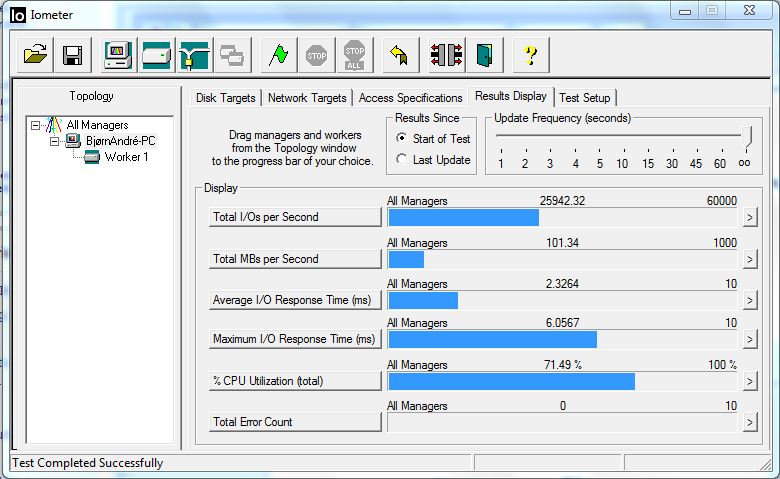Click the Total I/Os per Second button
Image resolution: width=780 pixels, height=479 pixels.
[x=295, y=217]
